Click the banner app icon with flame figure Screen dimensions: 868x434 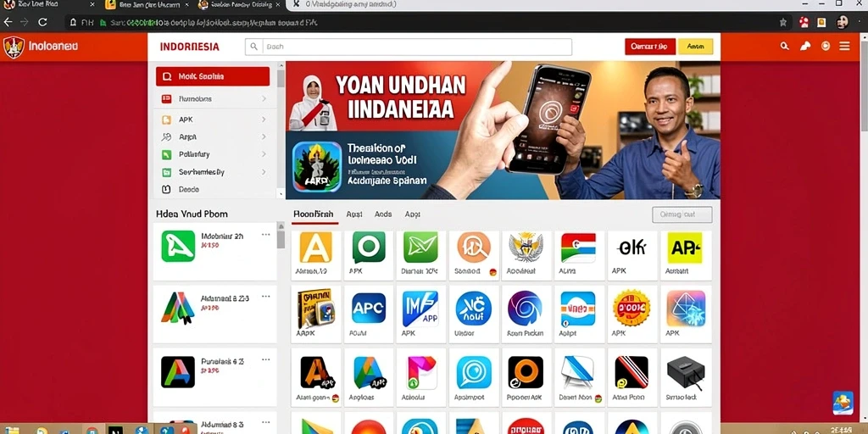(317, 167)
